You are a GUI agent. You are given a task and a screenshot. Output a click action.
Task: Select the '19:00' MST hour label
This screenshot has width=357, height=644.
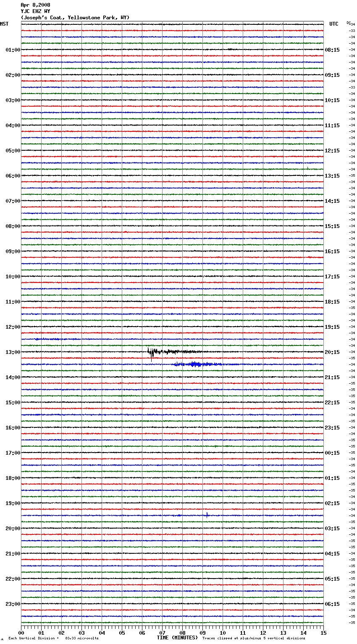(13, 503)
